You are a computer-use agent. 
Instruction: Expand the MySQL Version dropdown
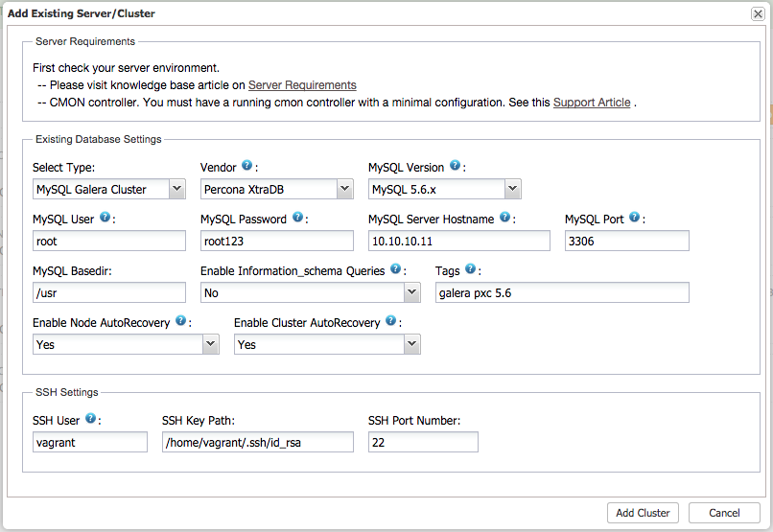tap(444, 189)
